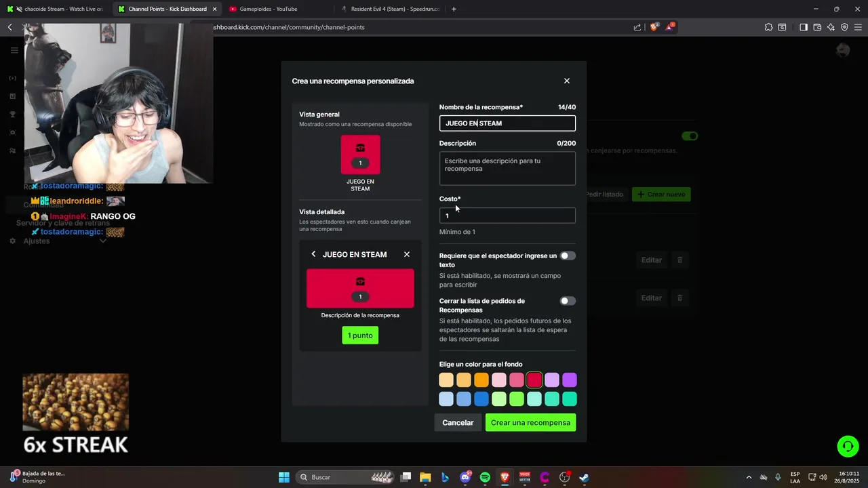Open the Brave Wallet icon

coord(817,27)
